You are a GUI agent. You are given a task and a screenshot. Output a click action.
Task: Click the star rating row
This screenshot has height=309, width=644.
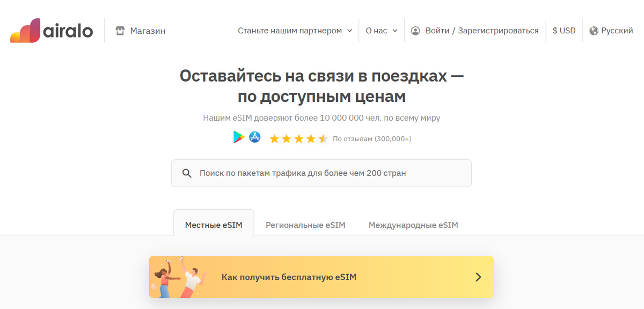pos(298,139)
